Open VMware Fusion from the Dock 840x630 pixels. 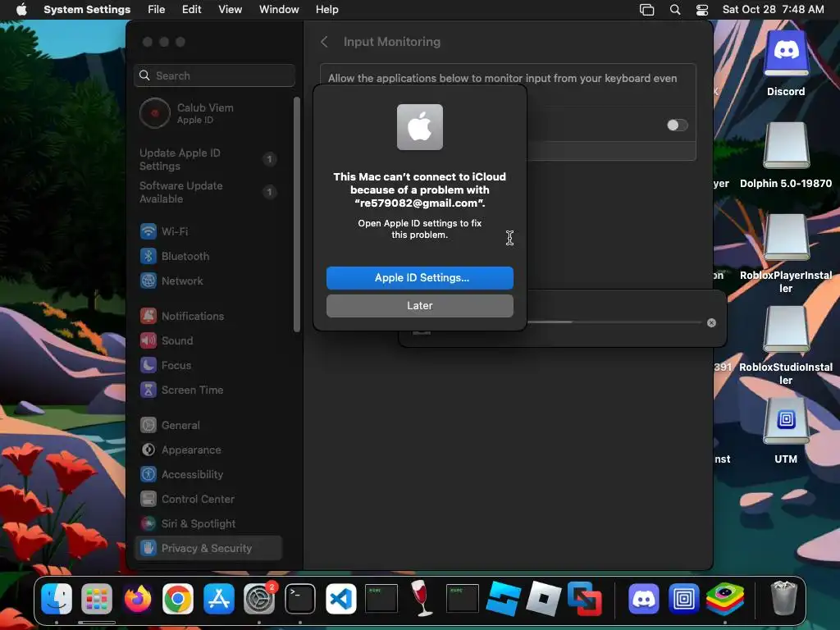point(584,598)
